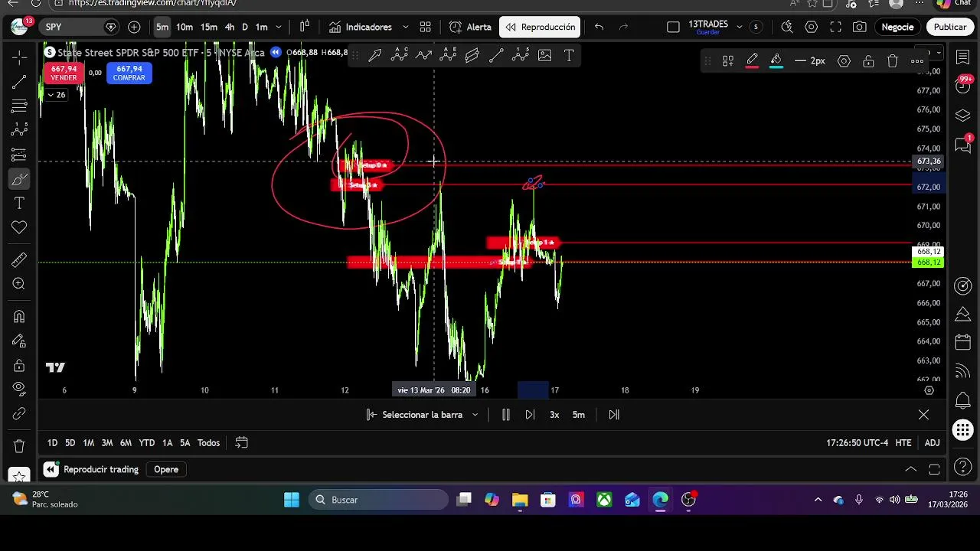Screen dimensions: 980x551
Task: Select the YTD date range
Action: 147,443
